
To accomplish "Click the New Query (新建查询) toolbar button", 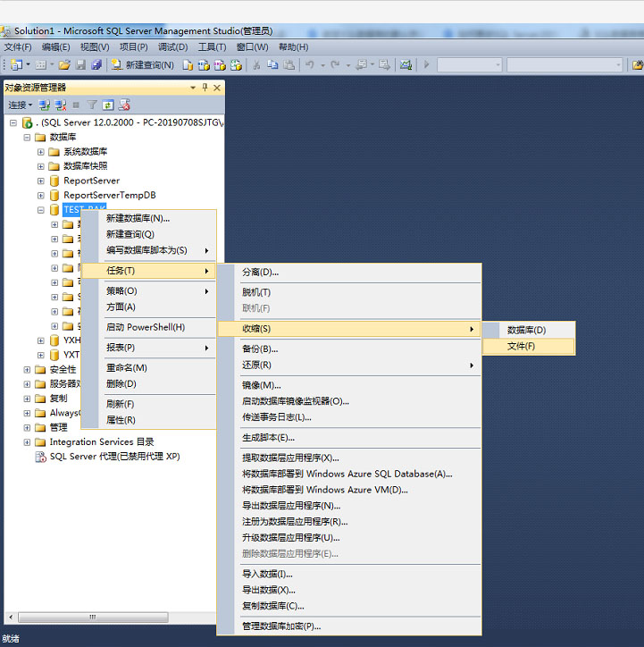I will [143, 64].
